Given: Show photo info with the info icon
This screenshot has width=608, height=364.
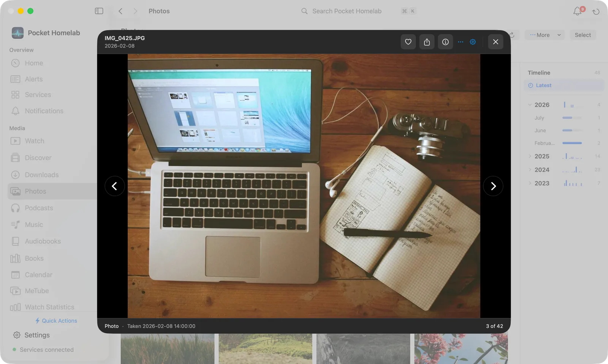Looking at the screenshot, I should pyautogui.click(x=445, y=42).
